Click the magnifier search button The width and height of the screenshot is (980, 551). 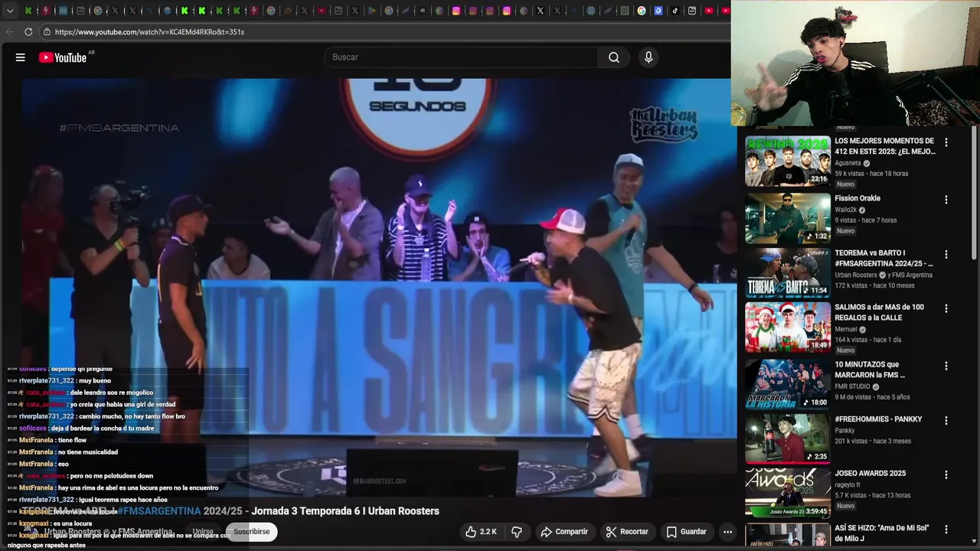click(614, 57)
